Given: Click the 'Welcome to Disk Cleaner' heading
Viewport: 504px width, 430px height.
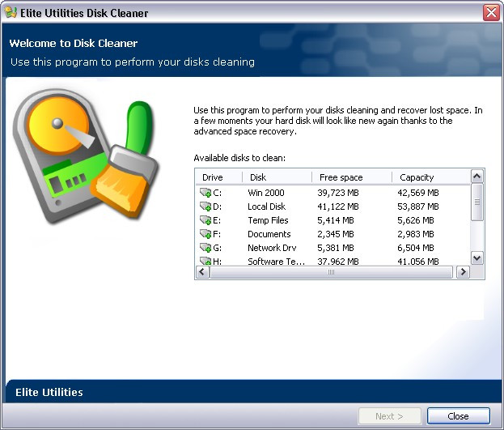Looking at the screenshot, I should pos(74,43).
